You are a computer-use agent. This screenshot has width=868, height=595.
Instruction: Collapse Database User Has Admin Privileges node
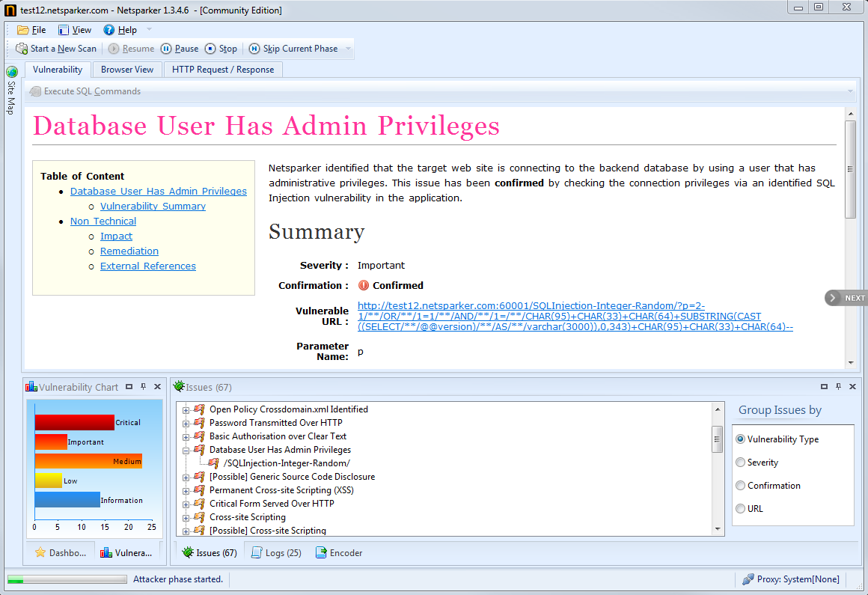(x=186, y=451)
